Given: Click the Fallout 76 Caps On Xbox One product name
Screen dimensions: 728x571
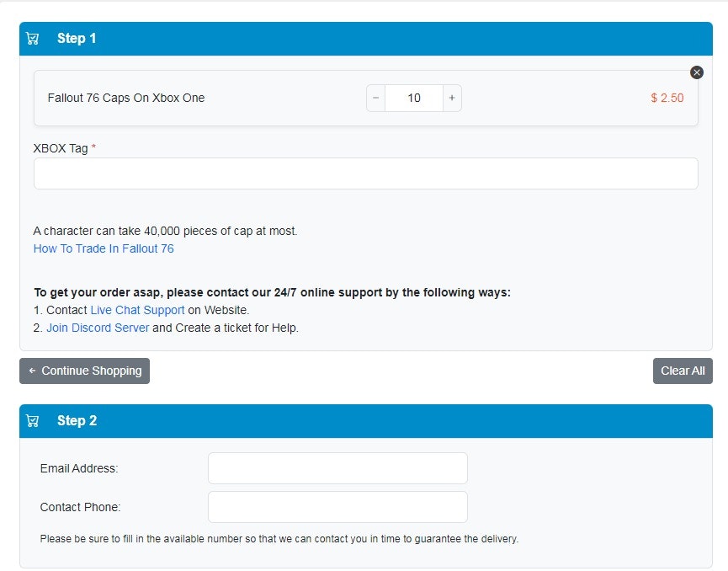Looking at the screenshot, I should (x=126, y=98).
